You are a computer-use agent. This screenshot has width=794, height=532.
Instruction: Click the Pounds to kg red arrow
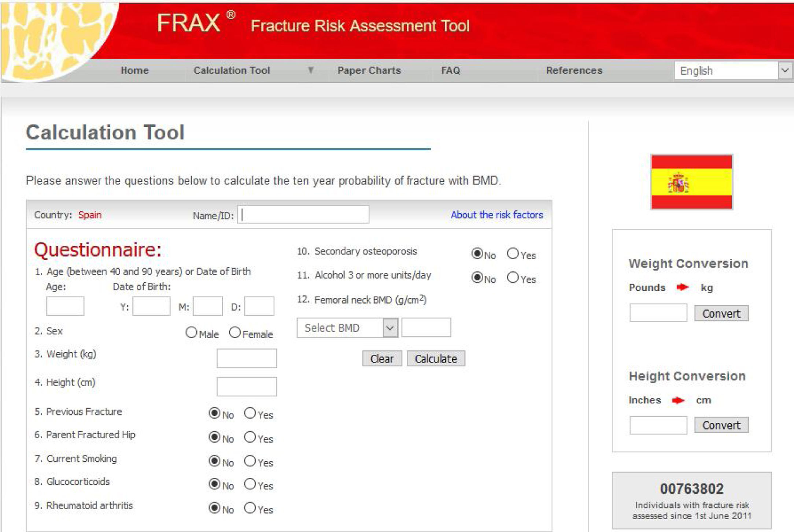[682, 287]
